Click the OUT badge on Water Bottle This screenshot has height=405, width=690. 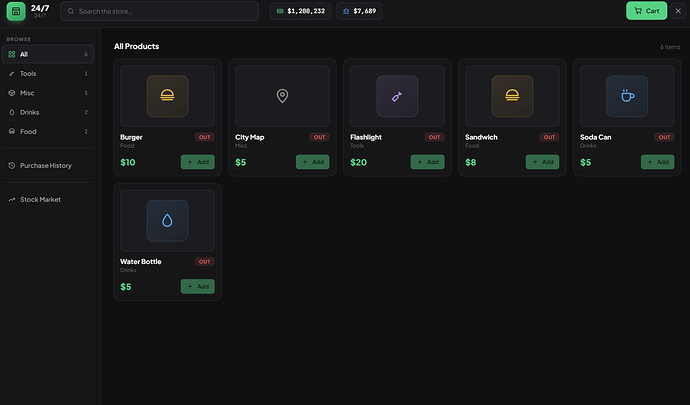205,261
